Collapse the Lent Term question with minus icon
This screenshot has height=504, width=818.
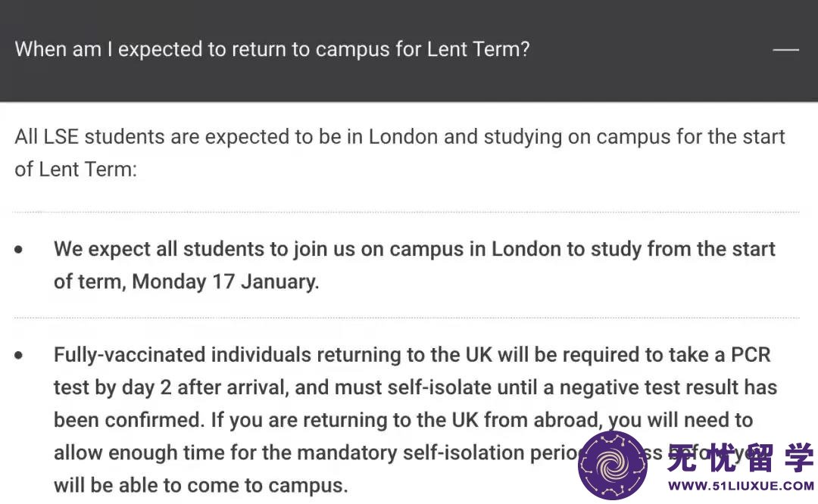tap(785, 49)
